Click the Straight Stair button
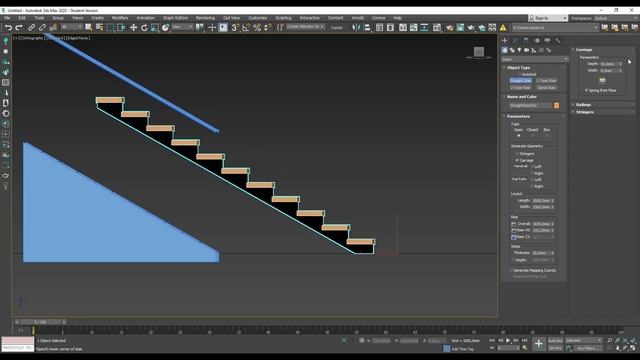Screen dimensions: 640x360 tap(521, 81)
